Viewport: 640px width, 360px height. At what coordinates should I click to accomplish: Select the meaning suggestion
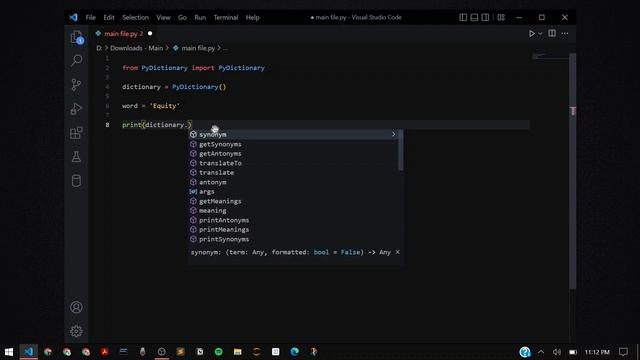pos(293,211)
